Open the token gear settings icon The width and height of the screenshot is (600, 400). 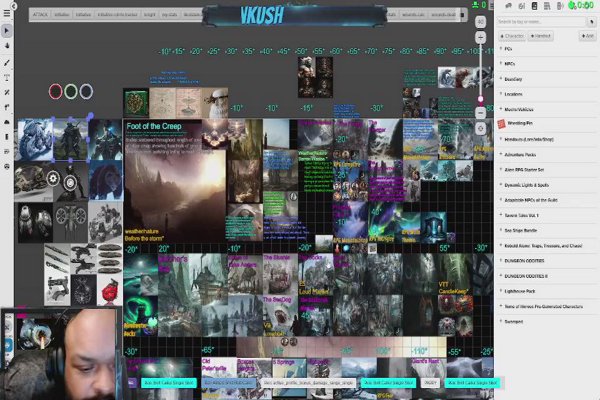(x=53, y=178)
